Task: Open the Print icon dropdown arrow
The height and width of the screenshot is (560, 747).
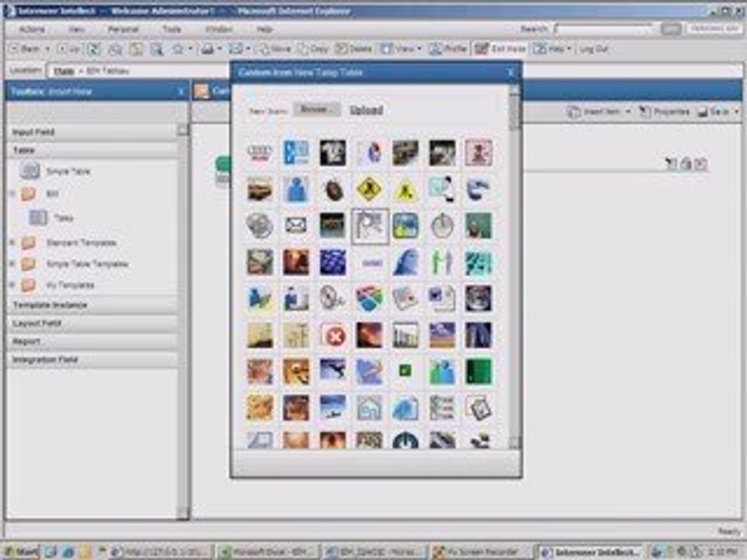Action: click(219, 48)
